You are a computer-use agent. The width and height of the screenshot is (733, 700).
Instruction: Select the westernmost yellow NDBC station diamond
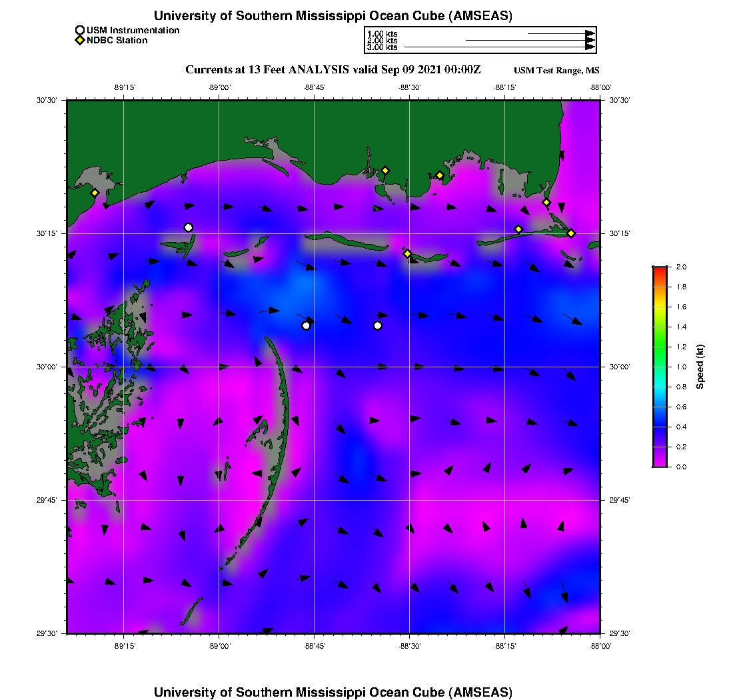(x=95, y=193)
